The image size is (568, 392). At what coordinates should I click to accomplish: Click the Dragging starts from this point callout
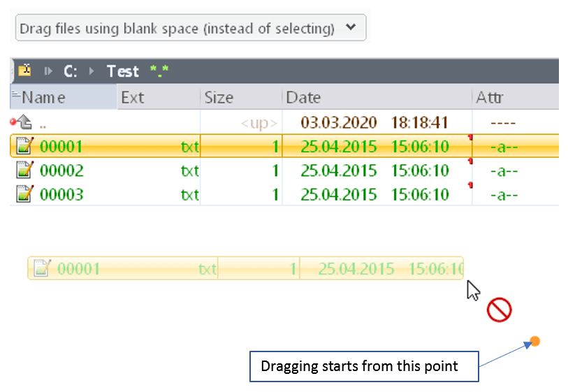pyautogui.click(x=363, y=366)
